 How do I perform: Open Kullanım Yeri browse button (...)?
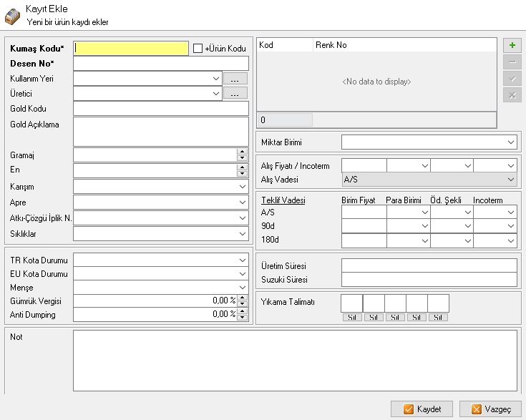click(x=235, y=79)
